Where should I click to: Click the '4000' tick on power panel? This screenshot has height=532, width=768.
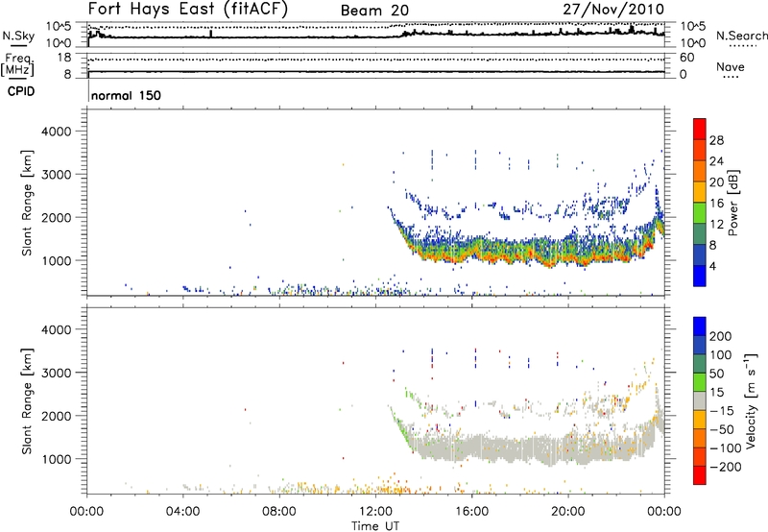[56, 132]
